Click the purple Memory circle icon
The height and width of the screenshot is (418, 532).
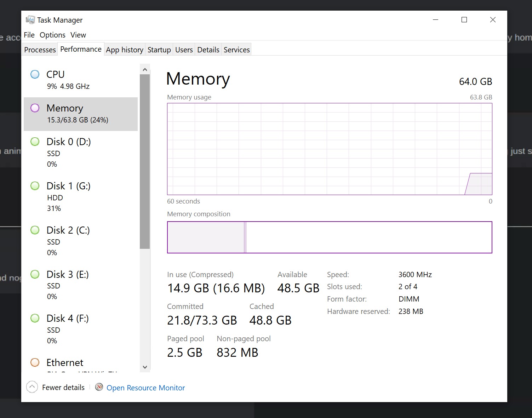point(35,108)
